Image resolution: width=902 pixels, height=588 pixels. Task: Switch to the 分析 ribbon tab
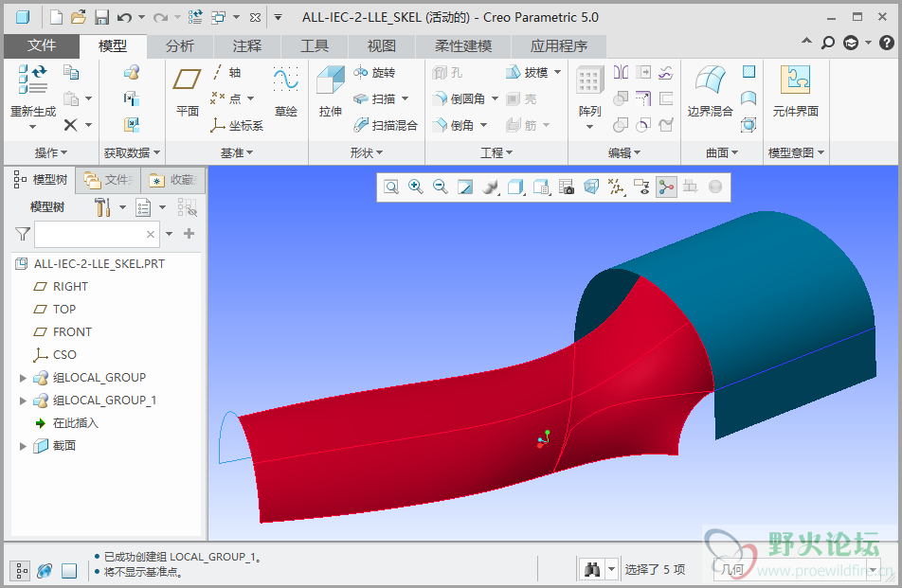pos(180,46)
